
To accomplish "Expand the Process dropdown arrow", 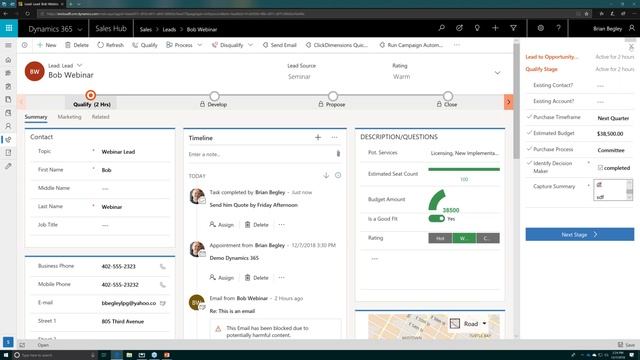I will point(200,45).
